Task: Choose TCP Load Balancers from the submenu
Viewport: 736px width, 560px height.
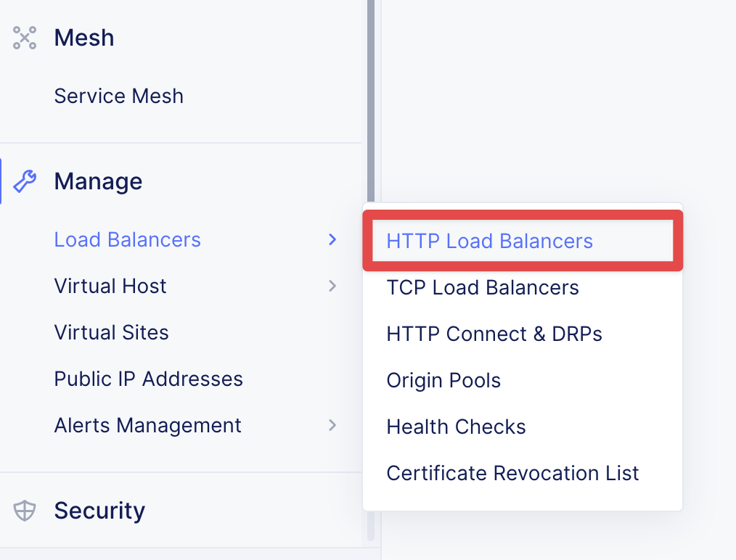Action: [x=483, y=287]
